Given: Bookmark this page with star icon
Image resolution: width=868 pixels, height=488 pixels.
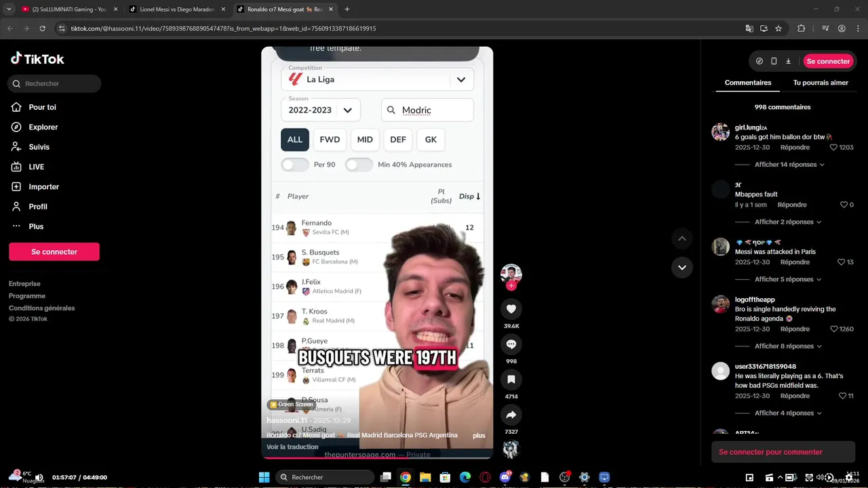Looking at the screenshot, I should point(778,28).
